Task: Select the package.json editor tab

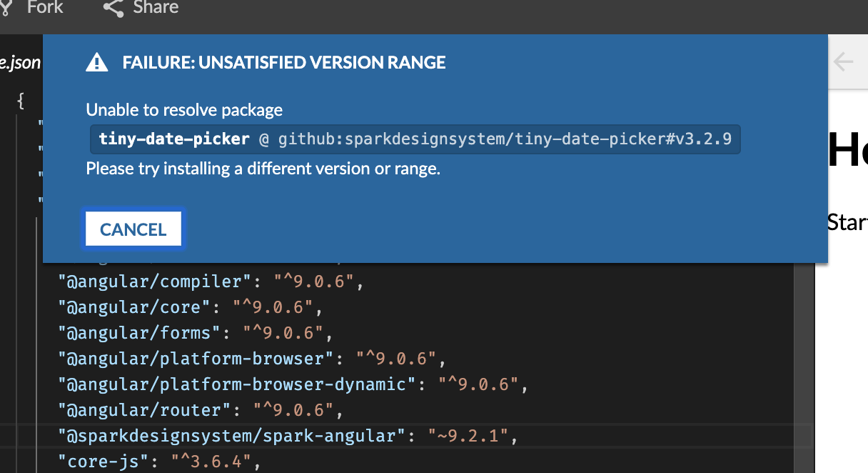Action: tap(20, 62)
